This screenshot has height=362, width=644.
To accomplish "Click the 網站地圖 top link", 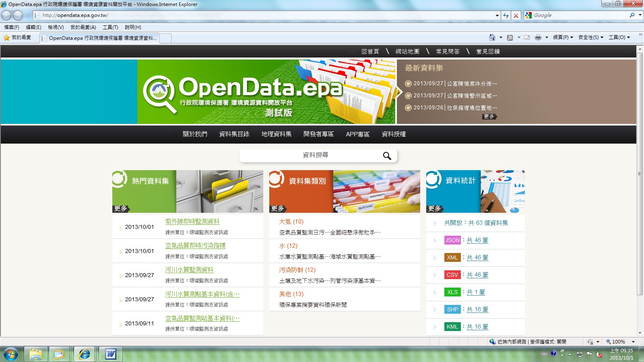I will (x=407, y=51).
